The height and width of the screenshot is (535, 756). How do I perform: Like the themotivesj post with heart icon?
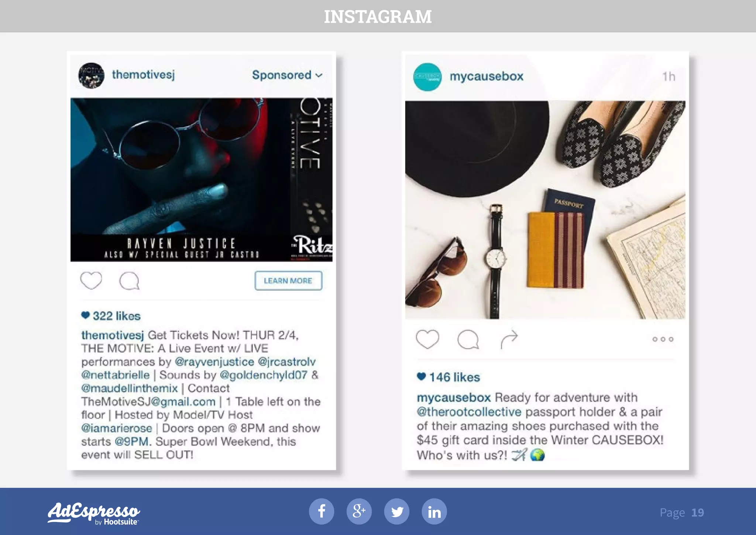[91, 280]
